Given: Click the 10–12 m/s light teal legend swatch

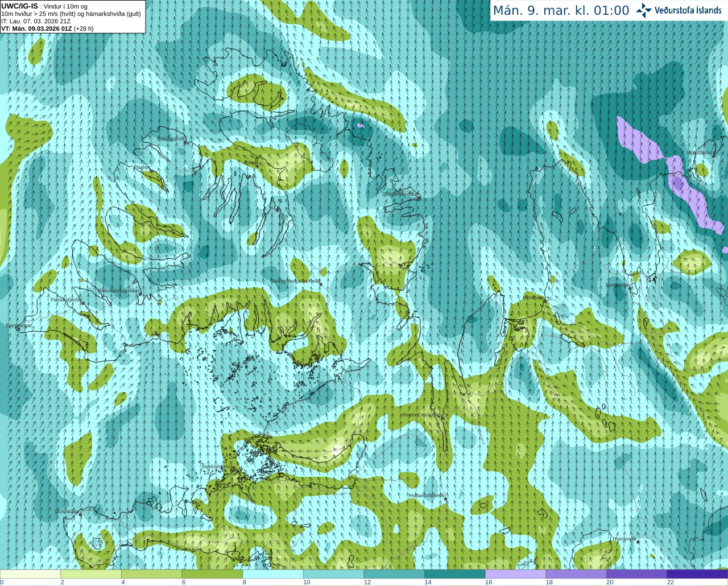Looking at the screenshot, I should pyautogui.click(x=334, y=574).
